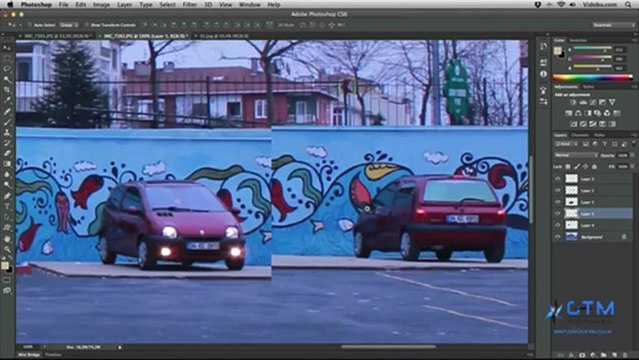639x360 pixels.
Task: Hide the selected Layer 5
Action: [x=557, y=213]
